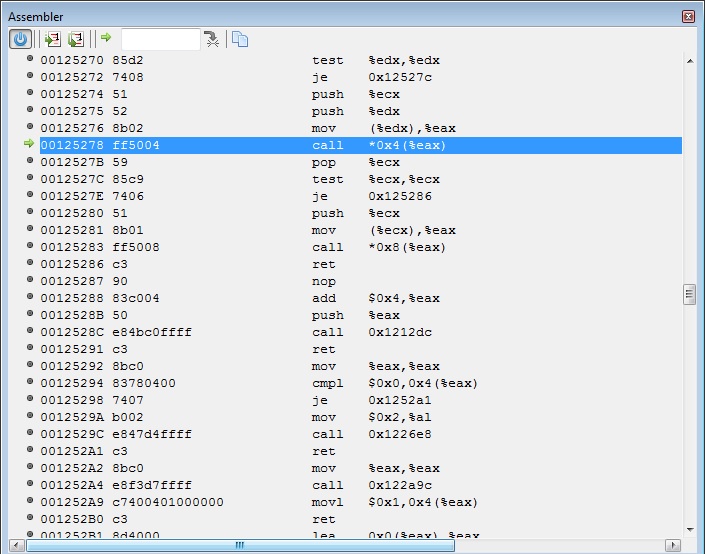Select the row 0012529C e847d4ffff

(x=361, y=434)
